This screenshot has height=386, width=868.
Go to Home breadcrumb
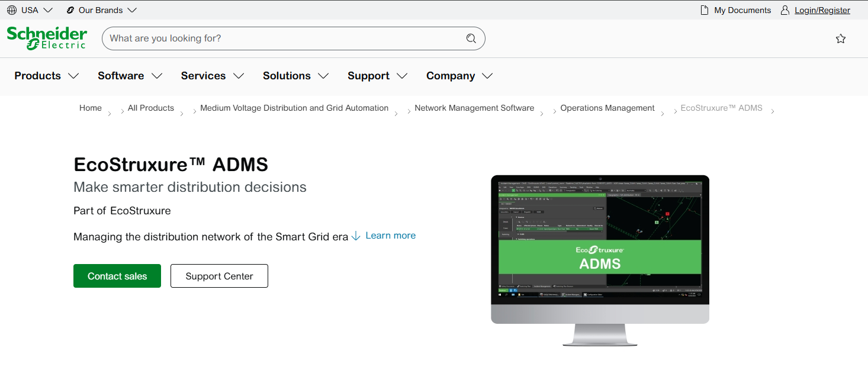[x=91, y=108]
